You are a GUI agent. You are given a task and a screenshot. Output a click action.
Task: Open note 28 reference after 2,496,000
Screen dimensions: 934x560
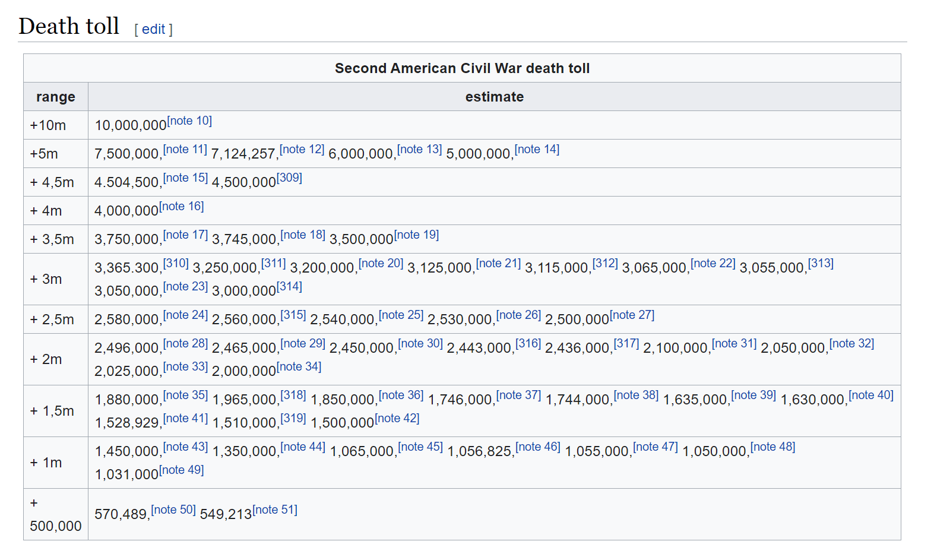click(185, 343)
